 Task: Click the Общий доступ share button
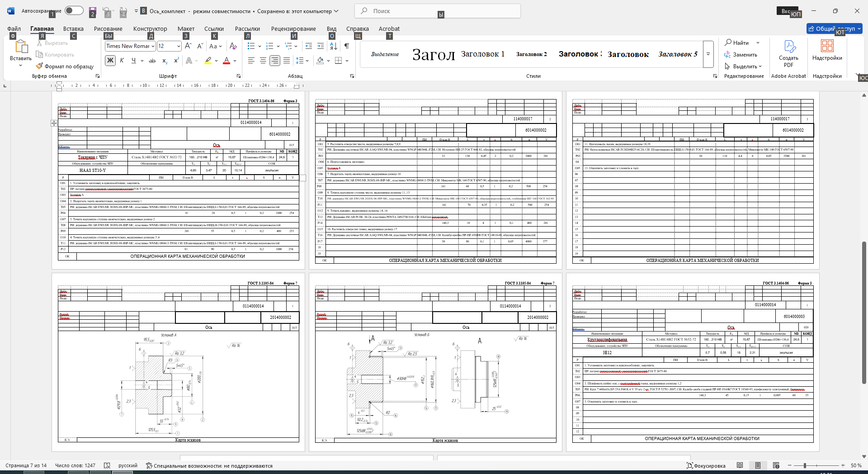(834, 28)
